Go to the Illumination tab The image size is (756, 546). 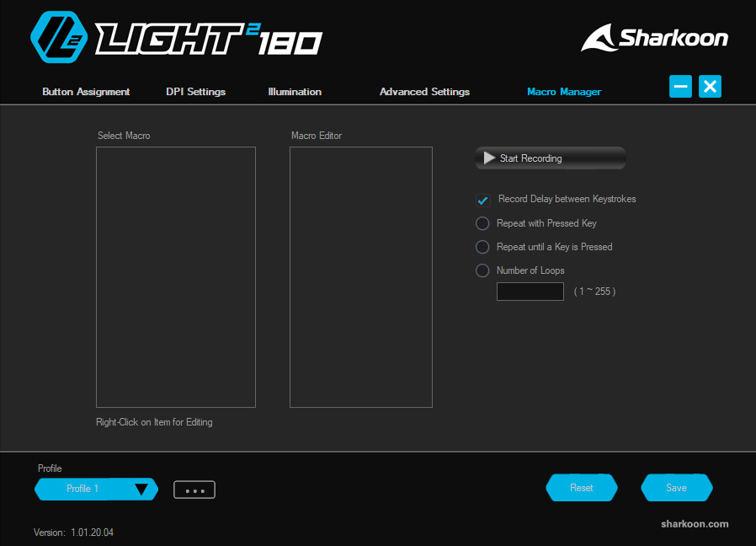(x=295, y=92)
